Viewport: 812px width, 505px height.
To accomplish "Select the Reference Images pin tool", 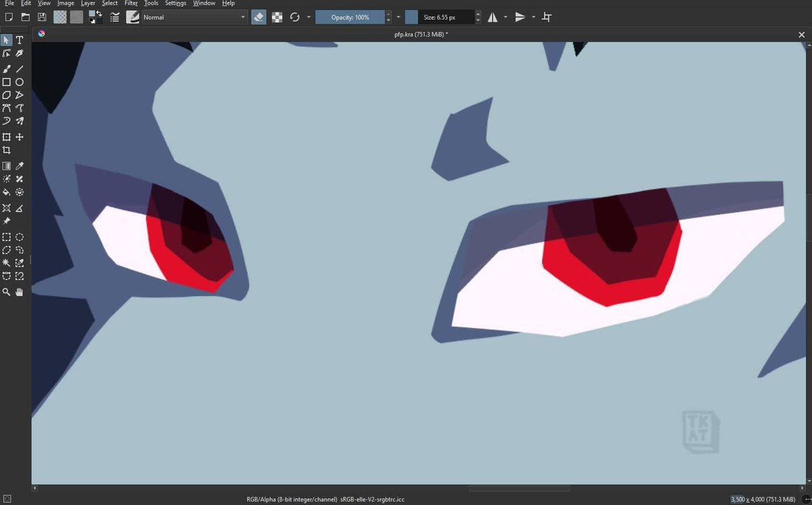I will (x=6, y=221).
